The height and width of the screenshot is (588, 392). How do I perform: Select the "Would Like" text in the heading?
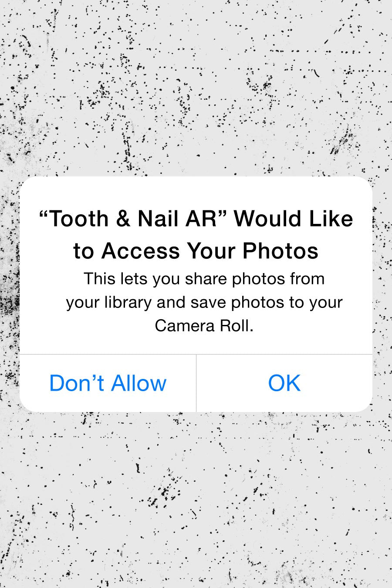(x=294, y=219)
